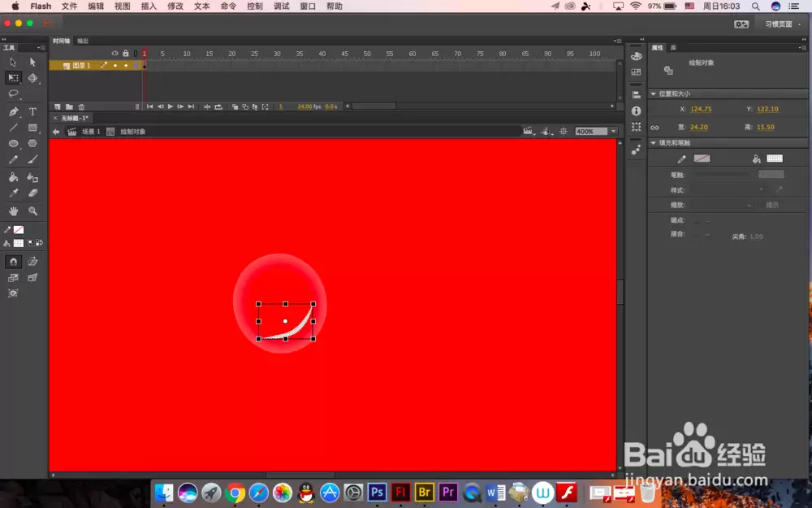
Task: Select the Text tool
Action: (32, 111)
